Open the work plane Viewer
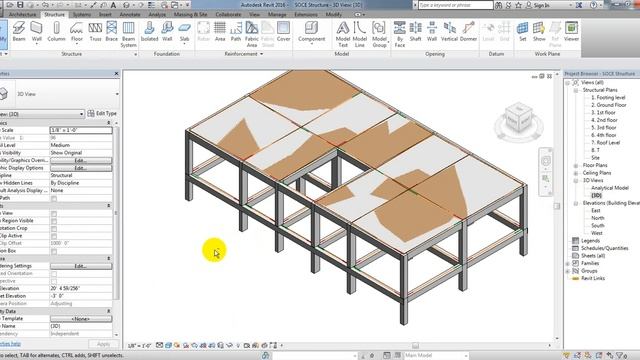Viewport: 640px width, 360px height. coord(571,32)
